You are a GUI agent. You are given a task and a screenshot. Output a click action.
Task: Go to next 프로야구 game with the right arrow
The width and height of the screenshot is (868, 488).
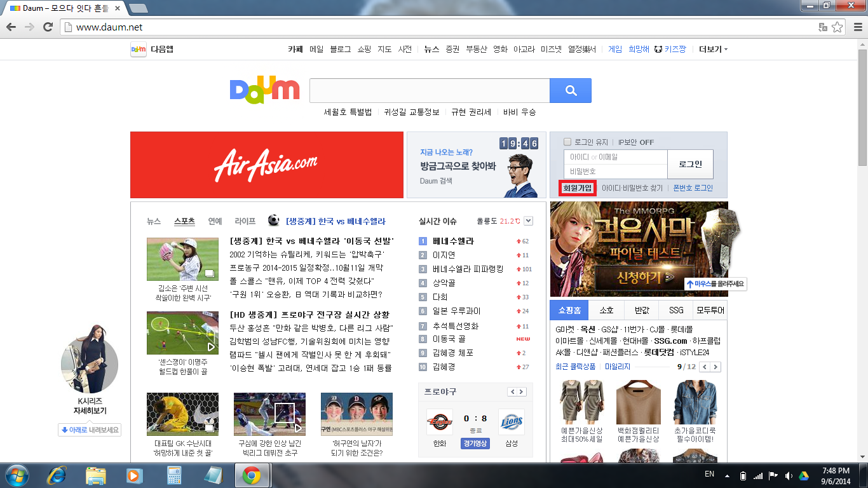point(522,391)
